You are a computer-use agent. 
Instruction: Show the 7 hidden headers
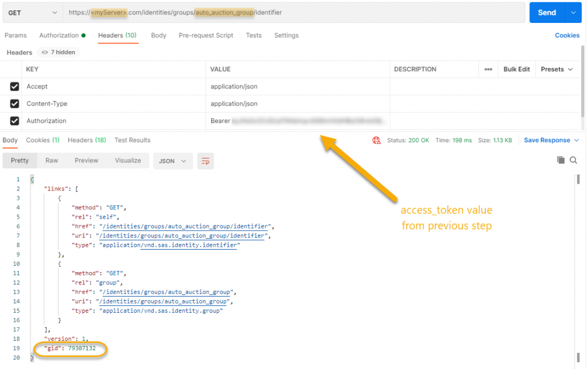click(59, 52)
